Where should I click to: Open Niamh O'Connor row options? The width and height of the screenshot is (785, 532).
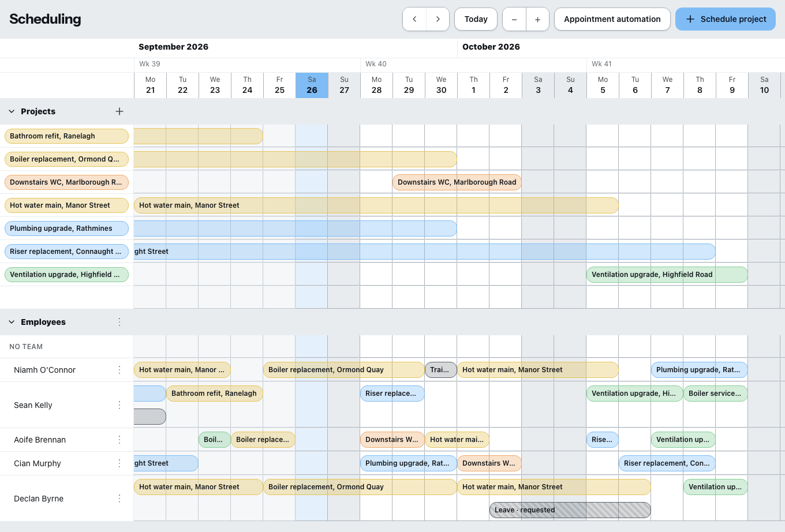[x=119, y=370]
